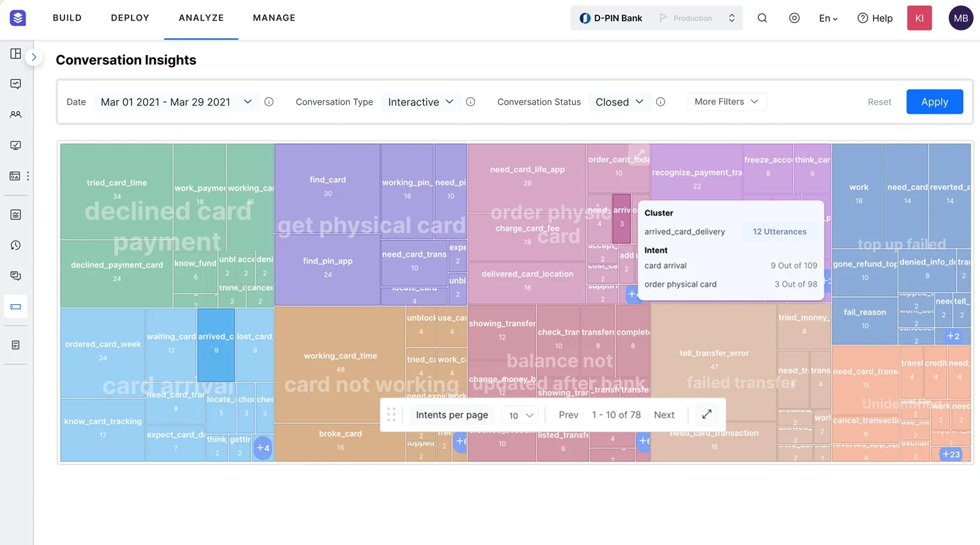Screen dimensions: 980x545
Task: Open the Intents per page count selector
Action: pos(520,415)
